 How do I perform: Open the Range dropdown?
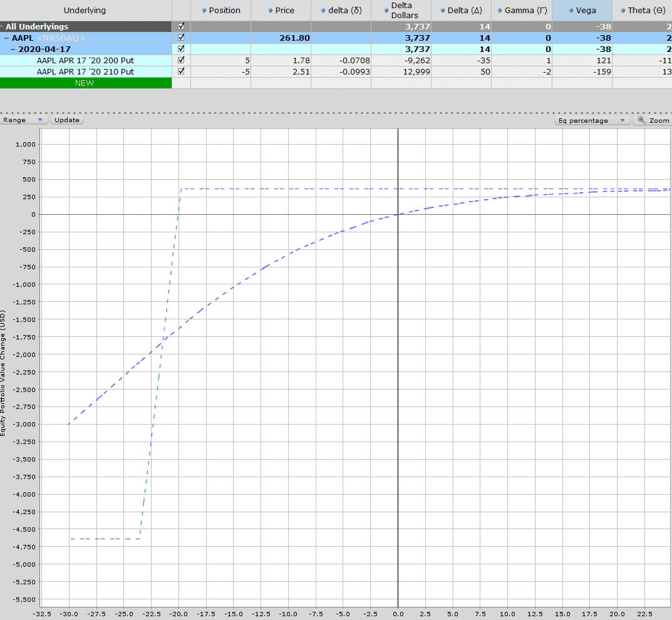pos(24,120)
